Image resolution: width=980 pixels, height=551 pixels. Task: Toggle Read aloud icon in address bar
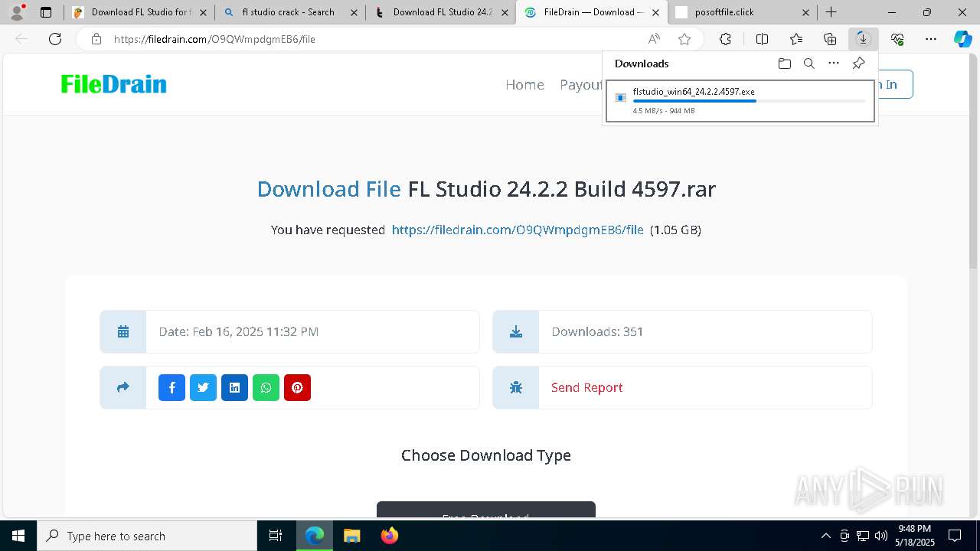[654, 39]
